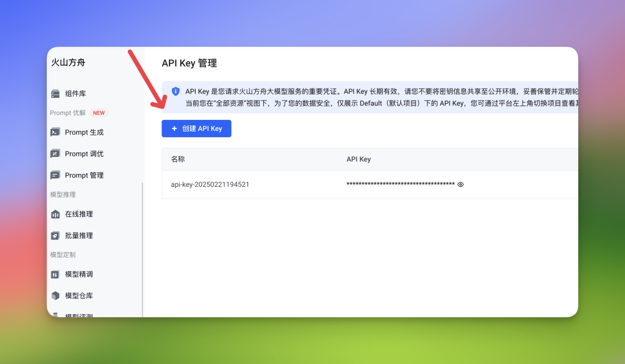Click the 模型精调 sliders icon
Viewport: 625px width, 364px height.
coord(56,274)
